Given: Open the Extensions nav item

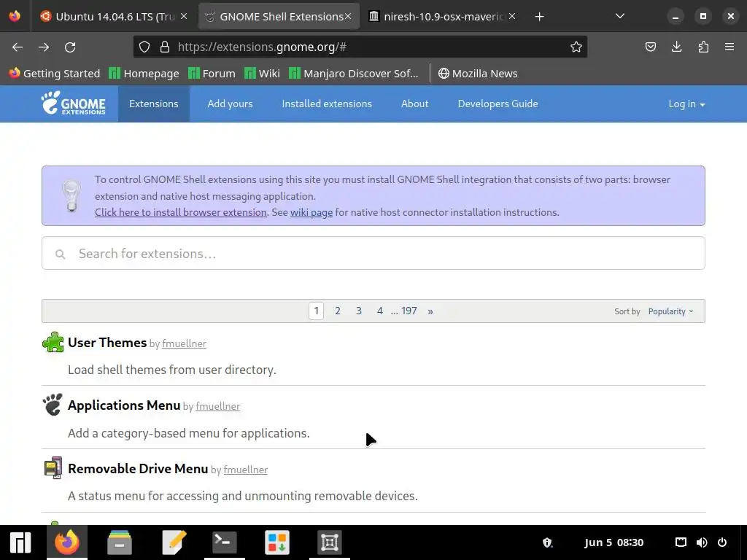Looking at the screenshot, I should [x=153, y=104].
